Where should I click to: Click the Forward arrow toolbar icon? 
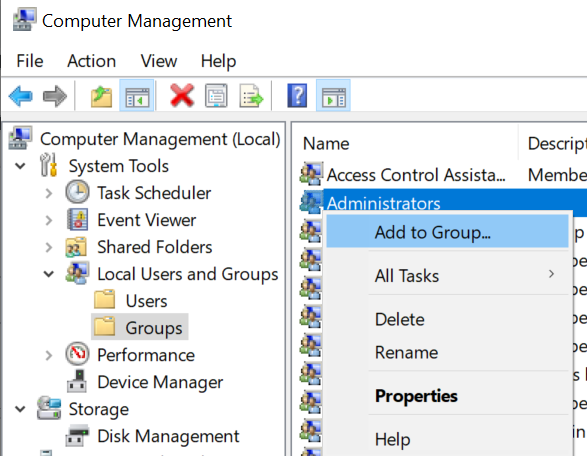click(55, 96)
